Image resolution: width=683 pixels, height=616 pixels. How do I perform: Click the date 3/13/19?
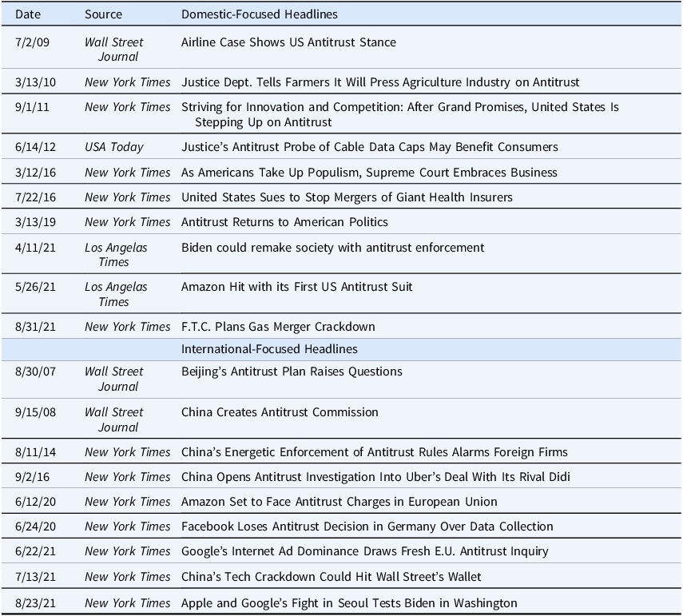click(35, 222)
